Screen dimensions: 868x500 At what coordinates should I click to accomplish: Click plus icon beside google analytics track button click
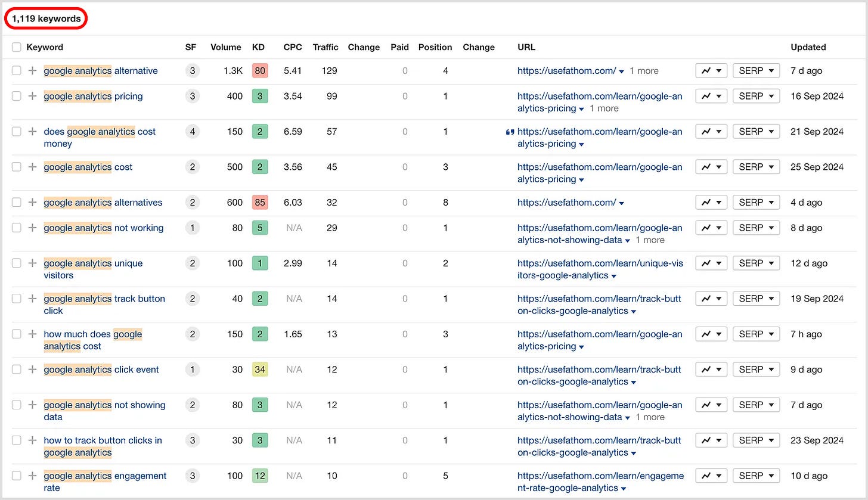[32, 299]
